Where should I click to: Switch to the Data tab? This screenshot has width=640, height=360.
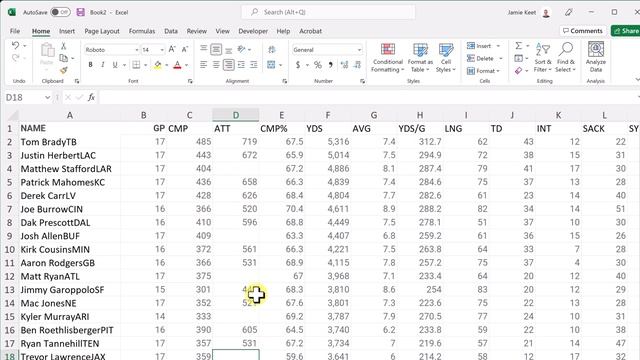tap(171, 31)
